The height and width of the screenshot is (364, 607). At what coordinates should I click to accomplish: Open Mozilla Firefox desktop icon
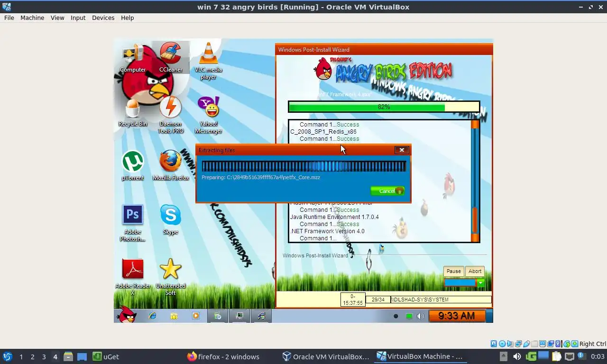(x=170, y=166)
